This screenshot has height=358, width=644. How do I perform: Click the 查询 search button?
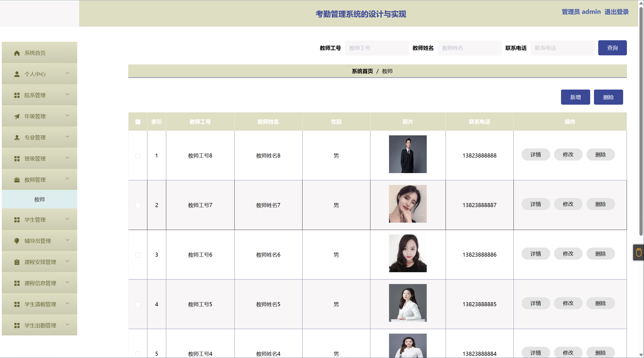pyautogui.click(x=612, y=48)
